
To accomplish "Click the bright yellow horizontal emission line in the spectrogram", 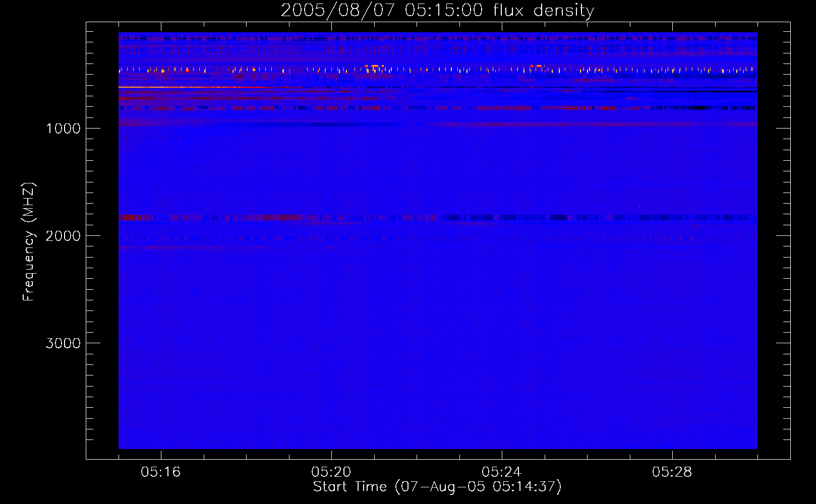I will click(x=192, y=87).
